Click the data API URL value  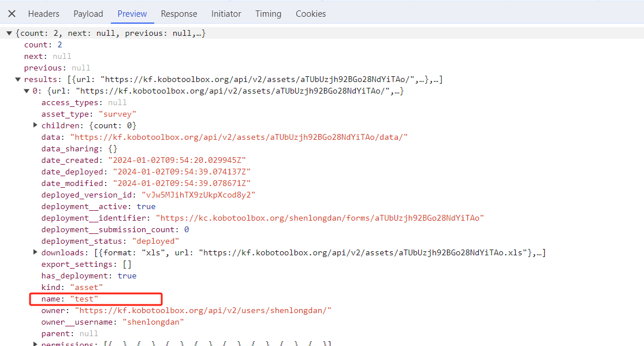coord(237,137)
